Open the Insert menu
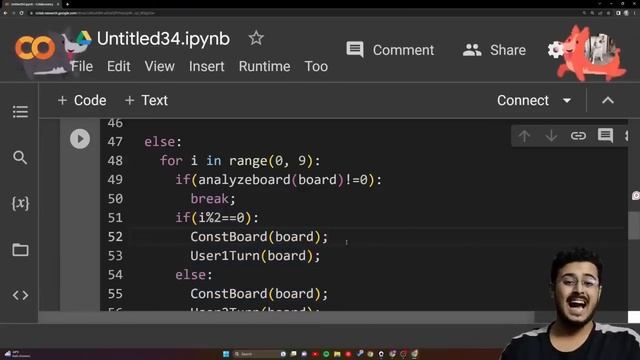Screen dimensions: 640x360 click(x=207, y=66)
